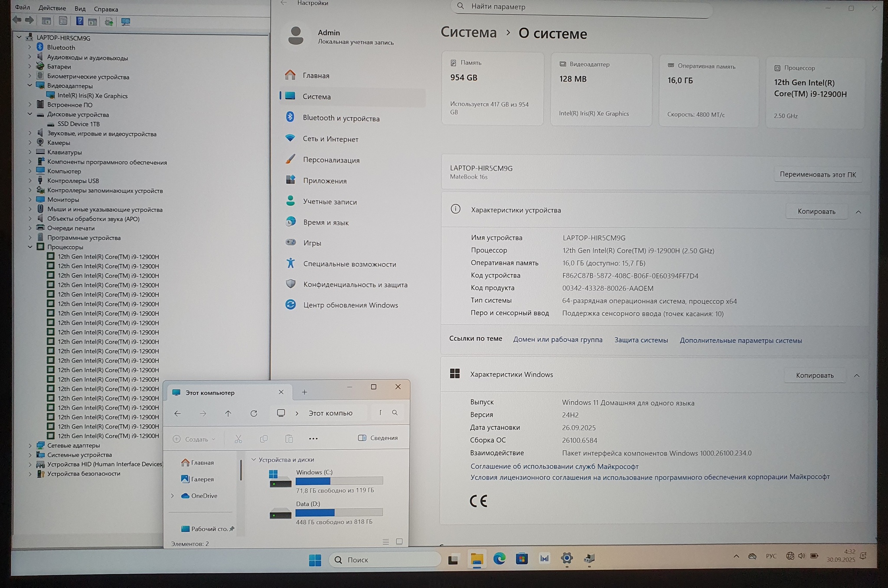Viewport: 888px width, 588px height.
Task: Click the Windows Start button
Action: pyautogui.click(x=315, y=560)
